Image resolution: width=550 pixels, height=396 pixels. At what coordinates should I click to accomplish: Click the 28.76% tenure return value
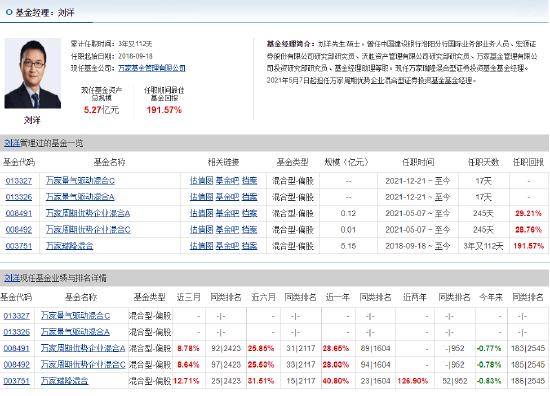(529, 230)
